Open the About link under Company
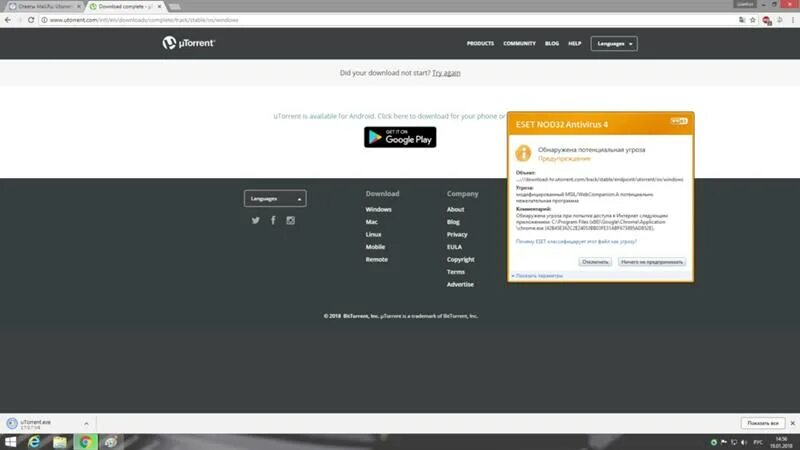 [455, 209]
